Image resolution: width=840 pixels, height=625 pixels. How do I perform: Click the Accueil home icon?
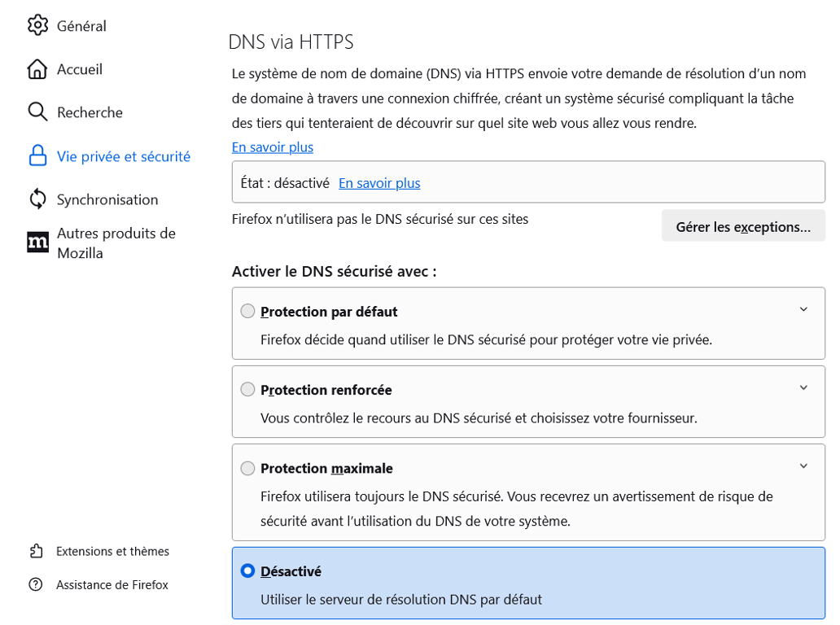37,69
